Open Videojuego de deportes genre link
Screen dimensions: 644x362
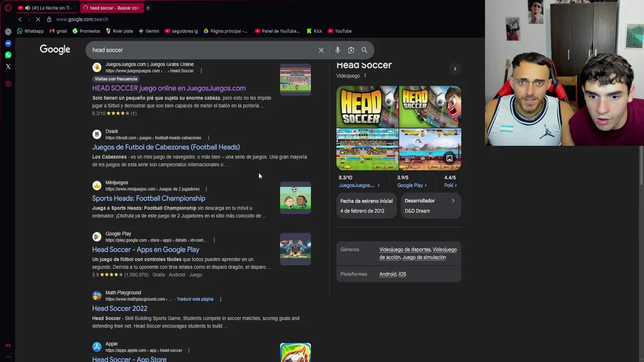(405, 249)
